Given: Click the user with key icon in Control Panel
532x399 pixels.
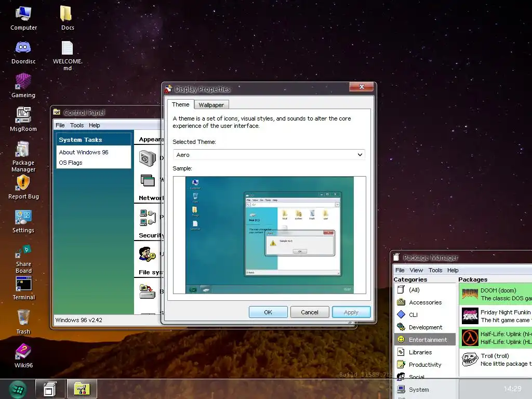Looking at the screenshot, I should point(147,254).
